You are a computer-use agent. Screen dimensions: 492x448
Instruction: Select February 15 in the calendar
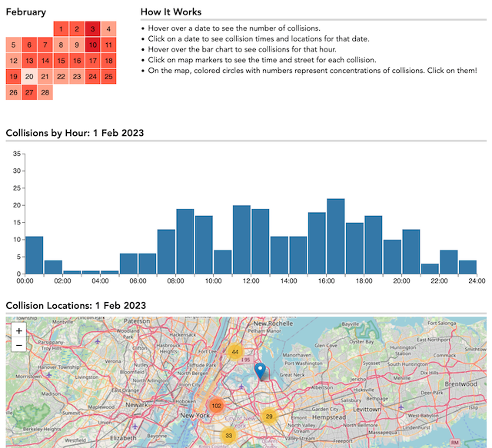[x=61, y=61]
